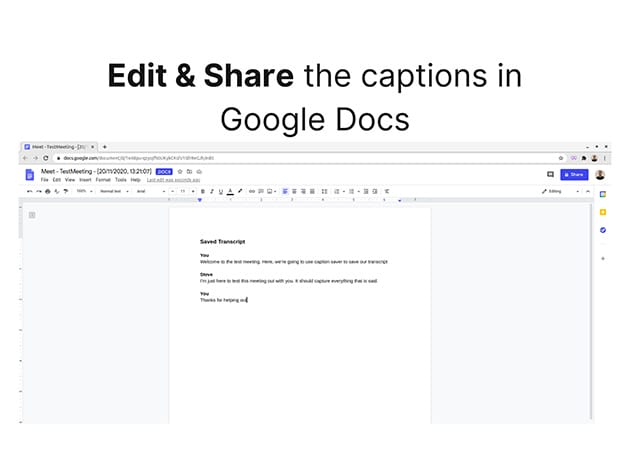Open the Format menu
Screen dimensions: 630x473
(x=103, y=180)
